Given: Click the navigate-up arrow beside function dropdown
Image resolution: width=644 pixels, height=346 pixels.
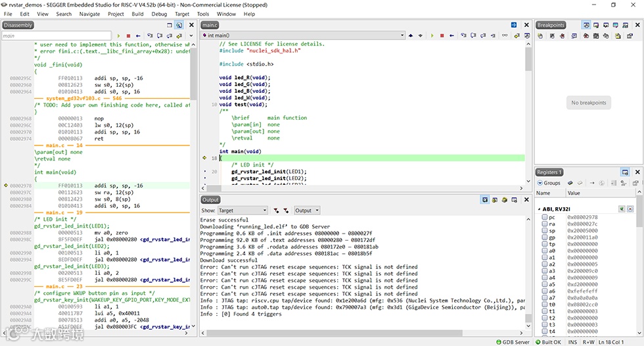Looking at the screenshot, I should tap(411, 36).
